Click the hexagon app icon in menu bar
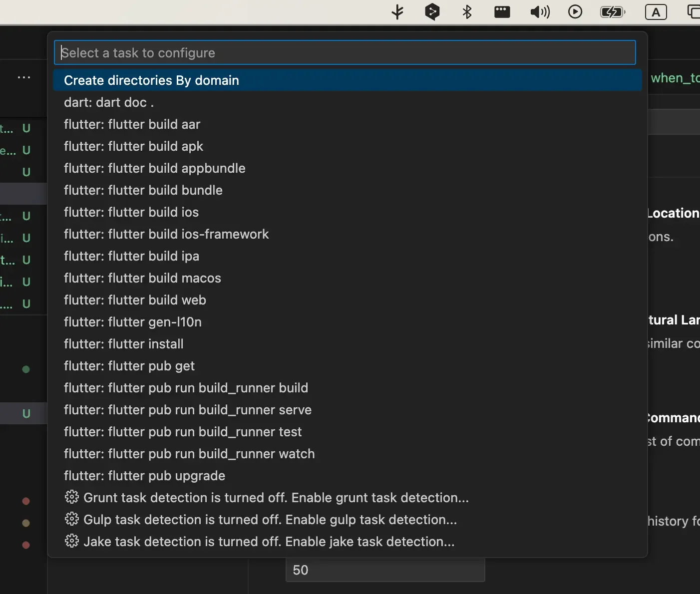 [432, 11]
